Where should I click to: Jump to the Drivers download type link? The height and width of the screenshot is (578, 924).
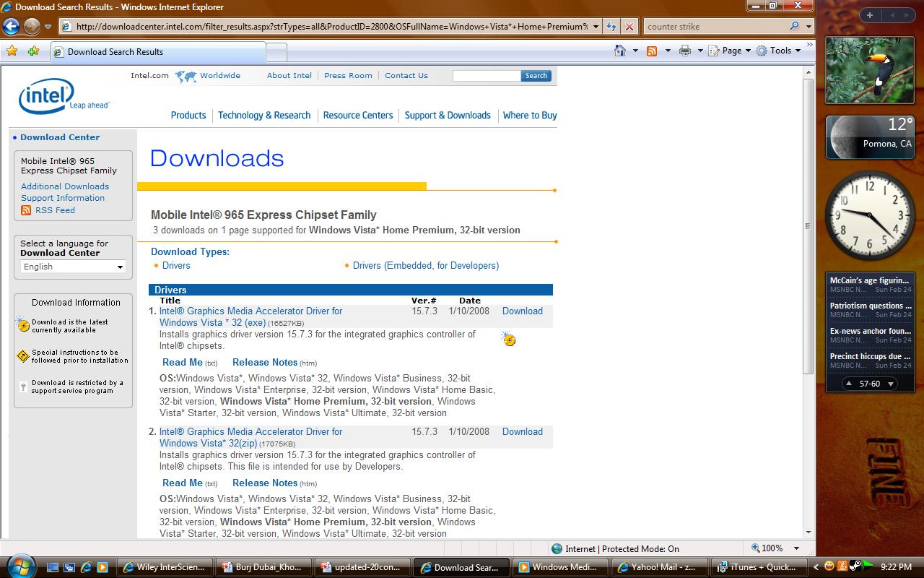176,265
